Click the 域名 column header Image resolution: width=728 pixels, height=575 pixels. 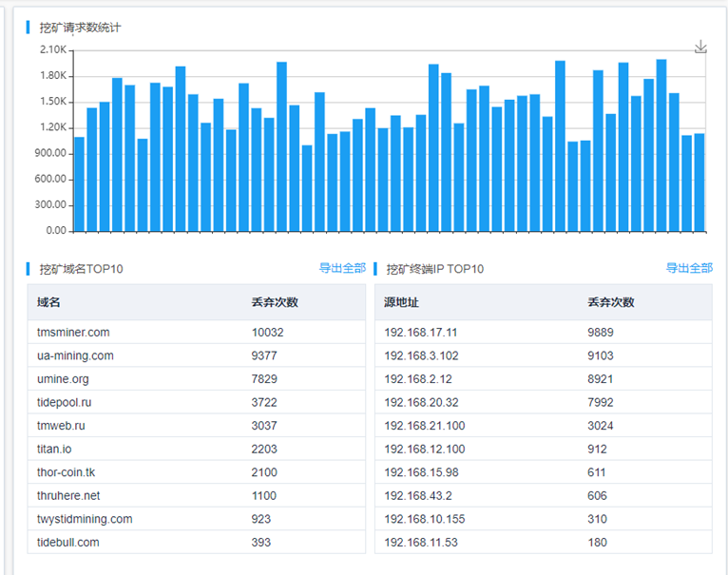click(48, 302)
